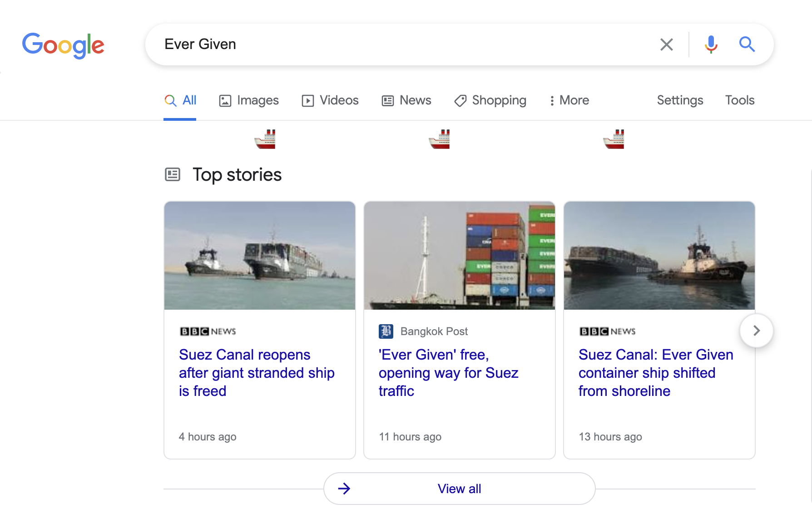Switch to the Videos tab

(x=330, y=100)
